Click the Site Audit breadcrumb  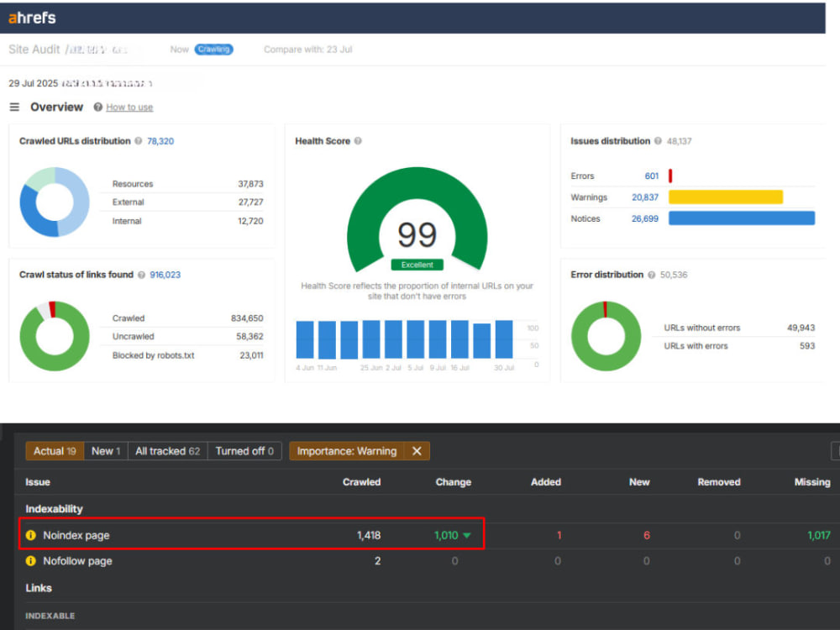[34, 50]
